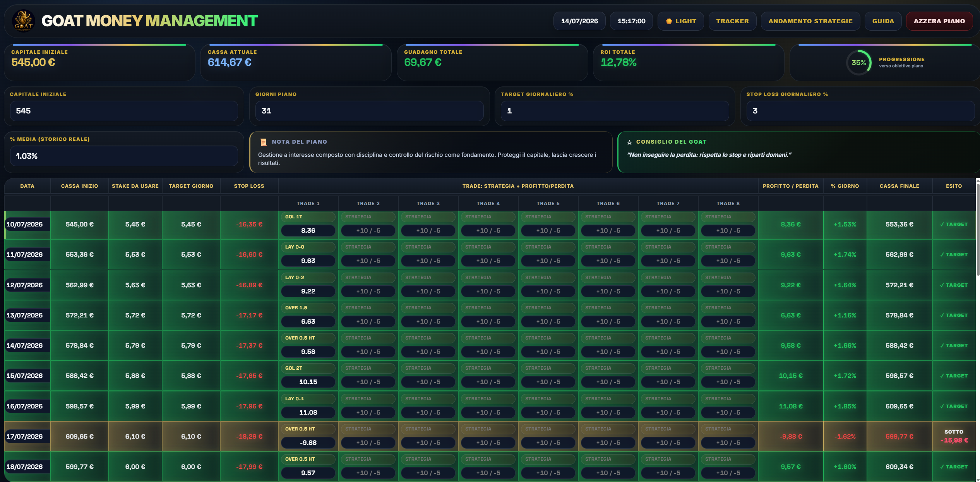The height and width of the screenshot is (482, 980).
Task: Click the 15:17:00 clock badge
Action: pyautogui.click(x=631, y=21)
